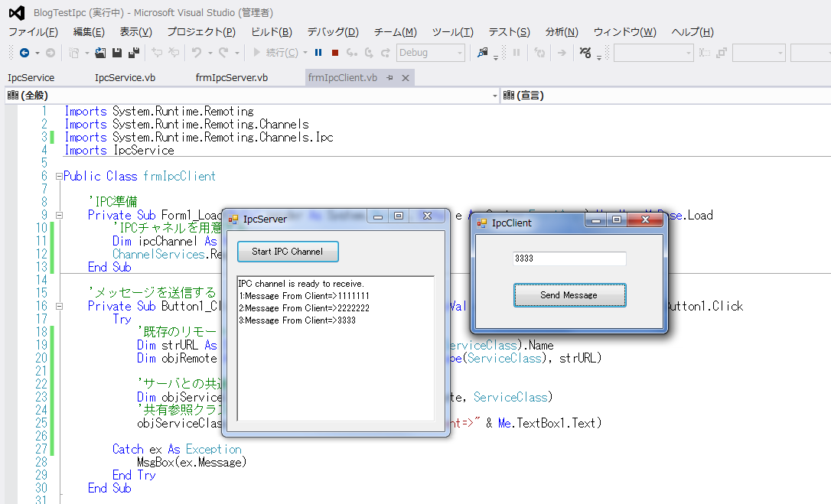This screenshot has width=831, height=504.
Task: Click the 続行(C) continue button
Action: 275,53
